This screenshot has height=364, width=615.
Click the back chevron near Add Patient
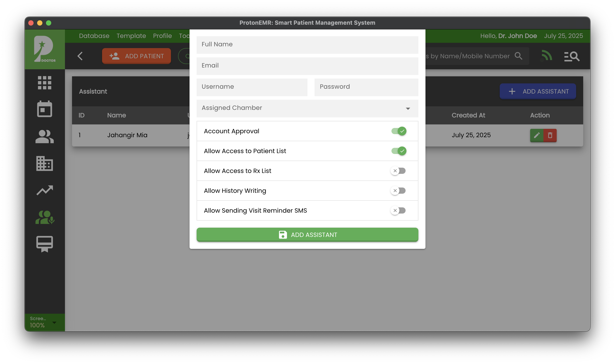(x=80, y=56)
